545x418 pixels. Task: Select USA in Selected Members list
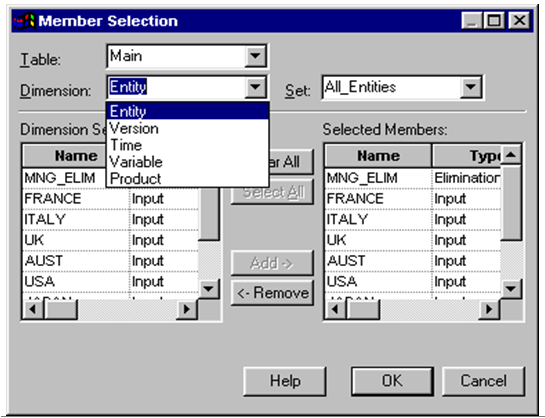click(x=413, y=281)
